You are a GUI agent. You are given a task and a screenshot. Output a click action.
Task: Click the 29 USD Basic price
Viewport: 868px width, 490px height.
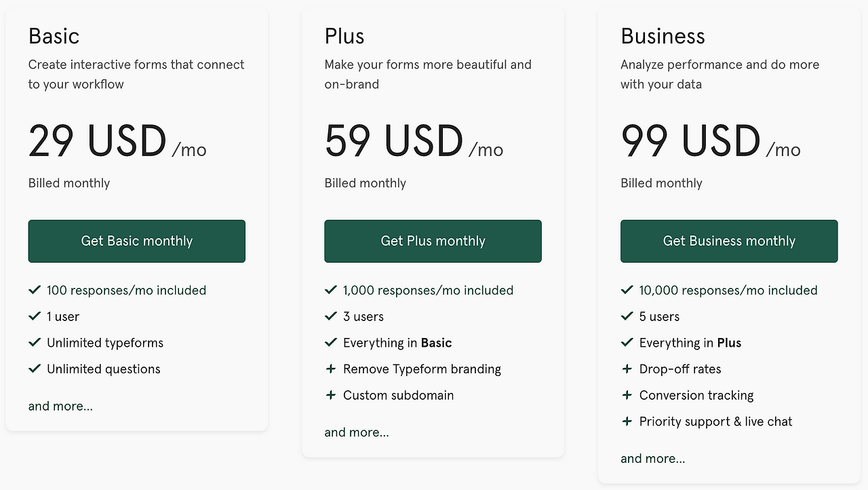coord(98,141)
